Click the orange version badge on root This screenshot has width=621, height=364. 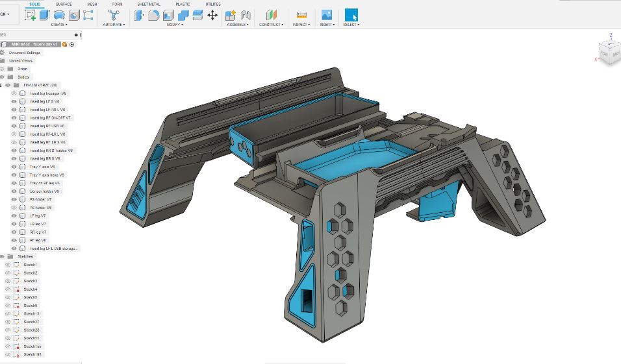[64, 44]
